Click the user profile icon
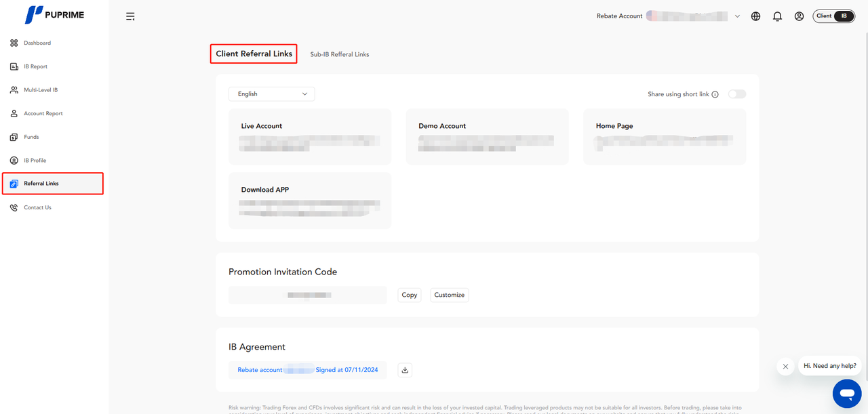 pos(799,16)
